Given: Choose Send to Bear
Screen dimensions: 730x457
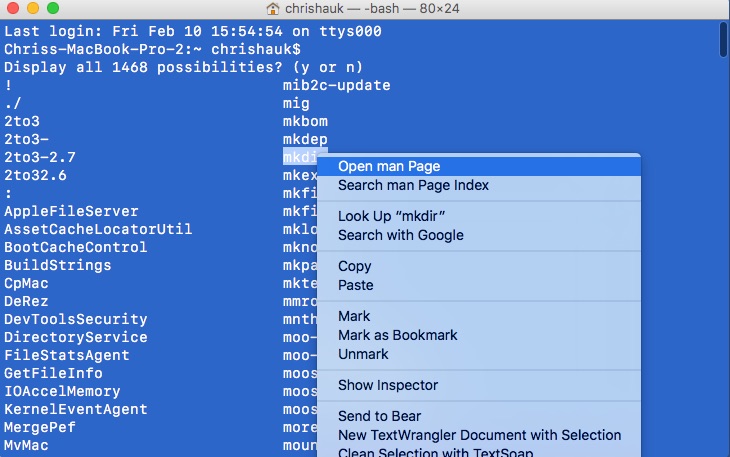Looking at the screenshot, I should [x=379, y=416].
